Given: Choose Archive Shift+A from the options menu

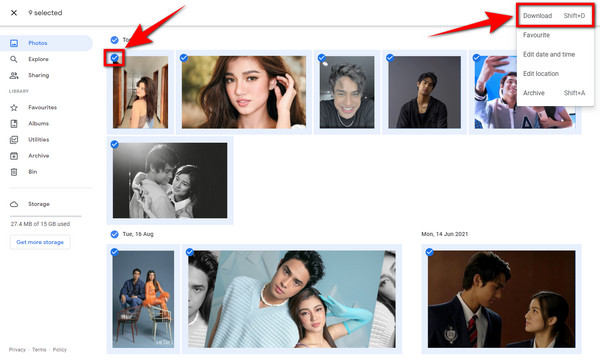Looking at the screenshot, I should point(555,93).
